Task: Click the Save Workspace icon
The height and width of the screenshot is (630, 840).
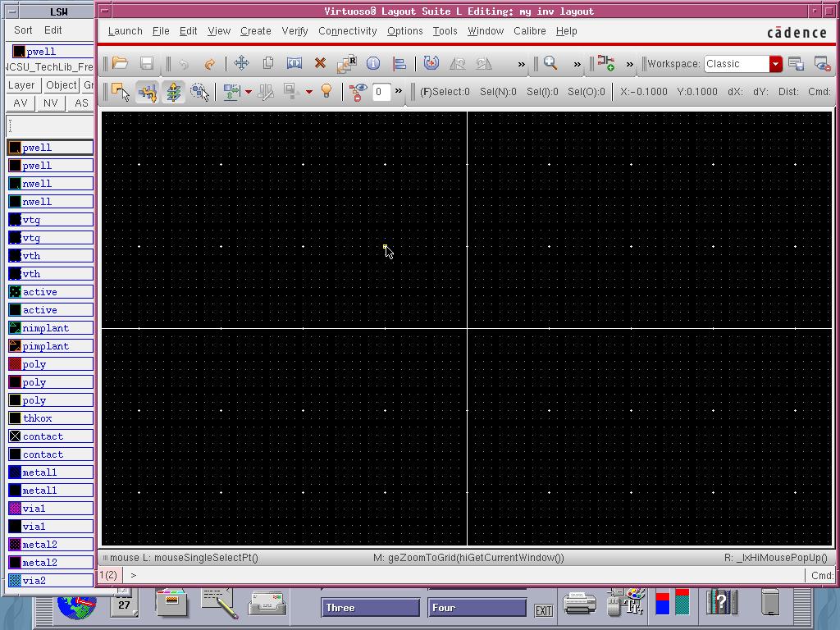Action: pyautogui.click(x=796, y=64)
